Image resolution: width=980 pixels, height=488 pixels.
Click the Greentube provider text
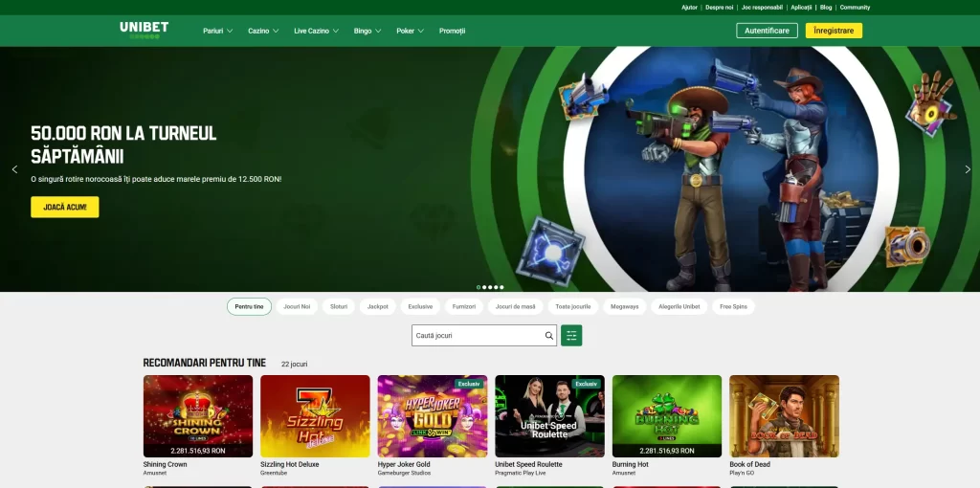pos(273,474)
